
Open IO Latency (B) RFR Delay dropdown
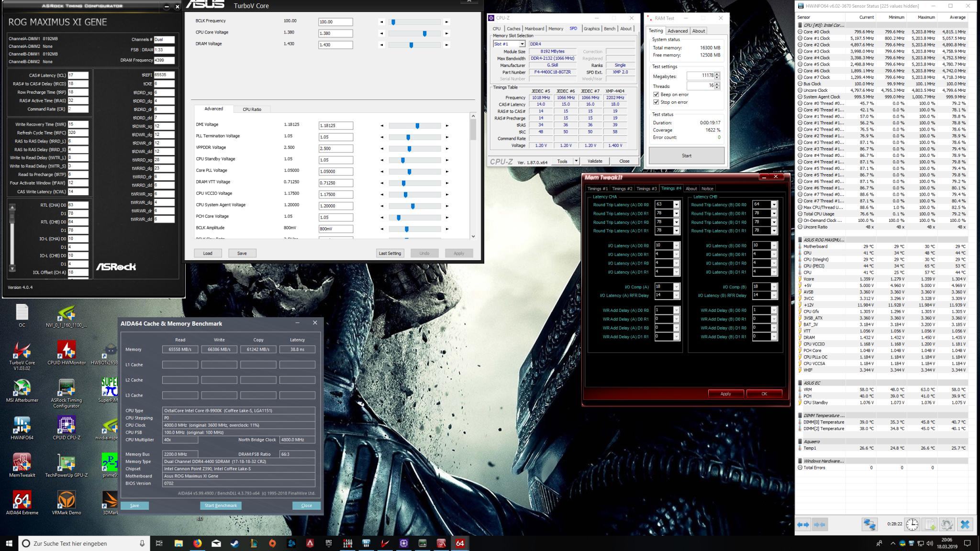774,296
